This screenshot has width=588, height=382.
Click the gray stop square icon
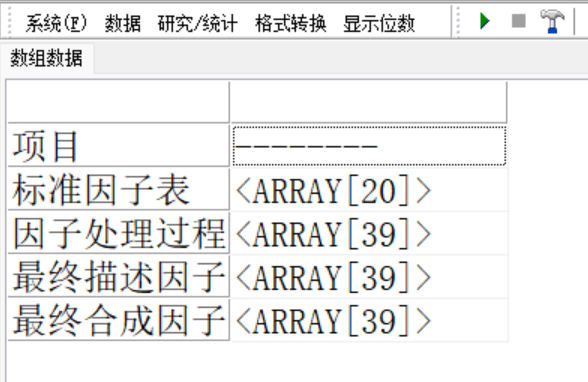coord(519,21)
